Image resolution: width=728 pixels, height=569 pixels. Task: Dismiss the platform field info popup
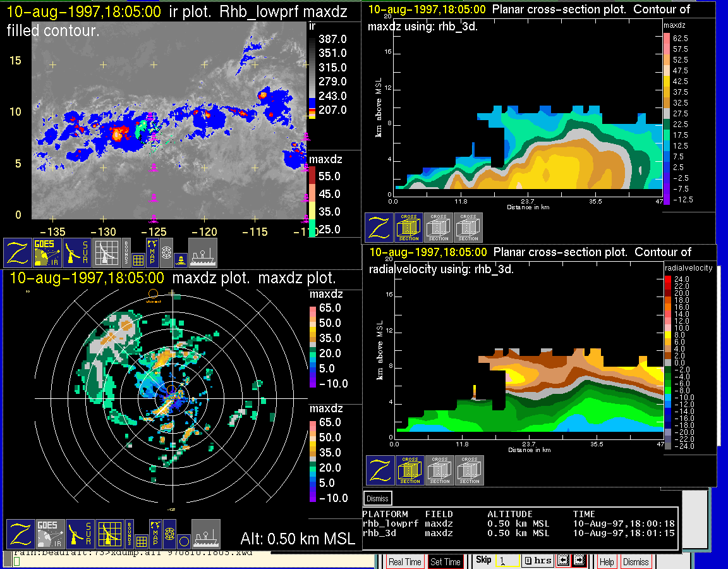(378, 498)
